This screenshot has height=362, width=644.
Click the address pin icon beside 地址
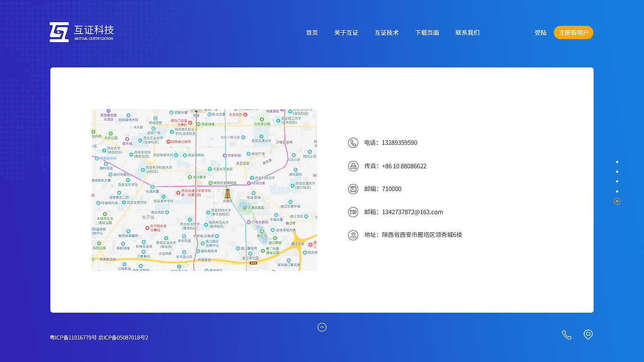tap(353, 235)
